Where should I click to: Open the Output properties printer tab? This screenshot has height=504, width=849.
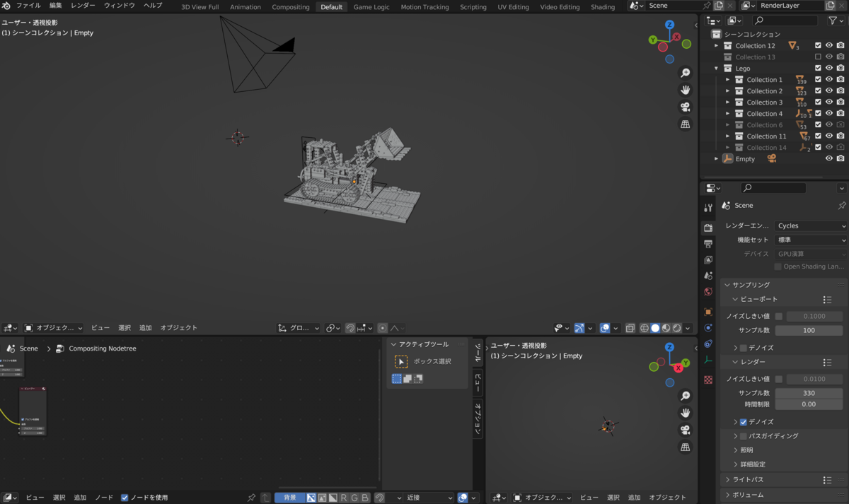click(708, 244)
